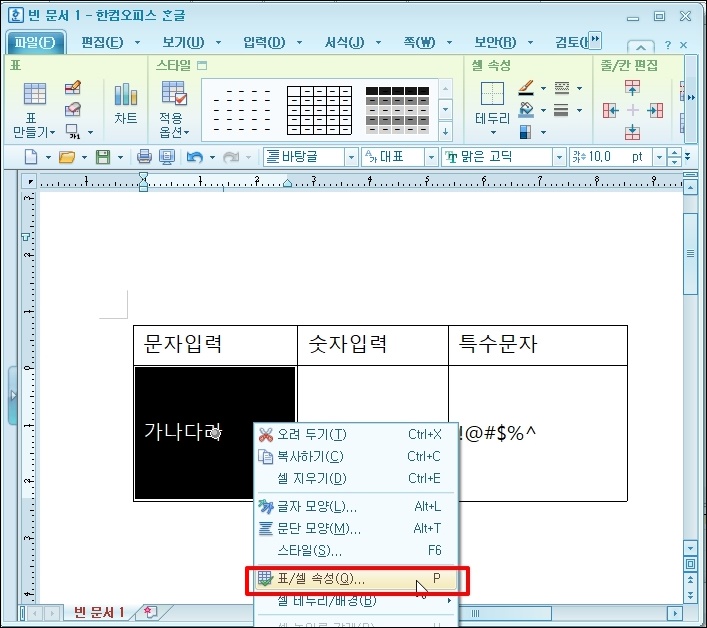Screen dimensions: 707x628
Task: Click the 숫자입력 header cell
Action: (x=373, y=345)
